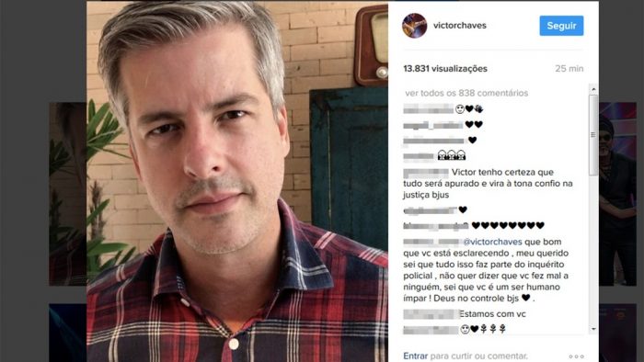Open the victorchaves username link
644x362 pixels.
click(x=460, y=26)
